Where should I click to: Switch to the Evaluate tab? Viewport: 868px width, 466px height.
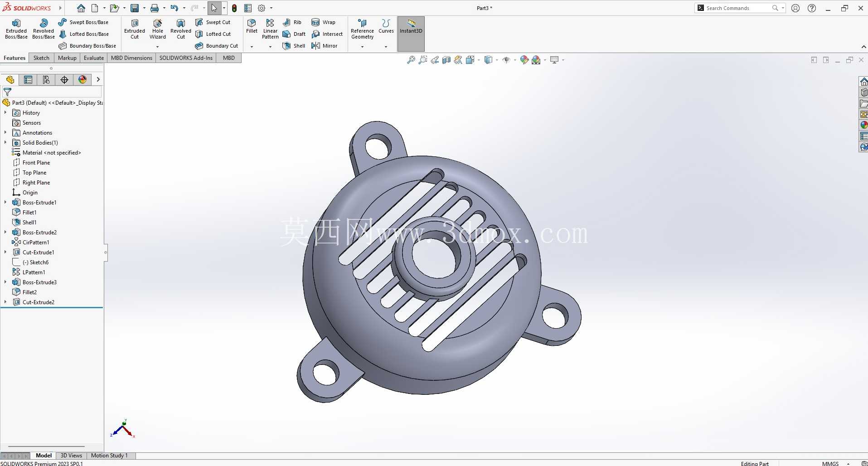94,58
